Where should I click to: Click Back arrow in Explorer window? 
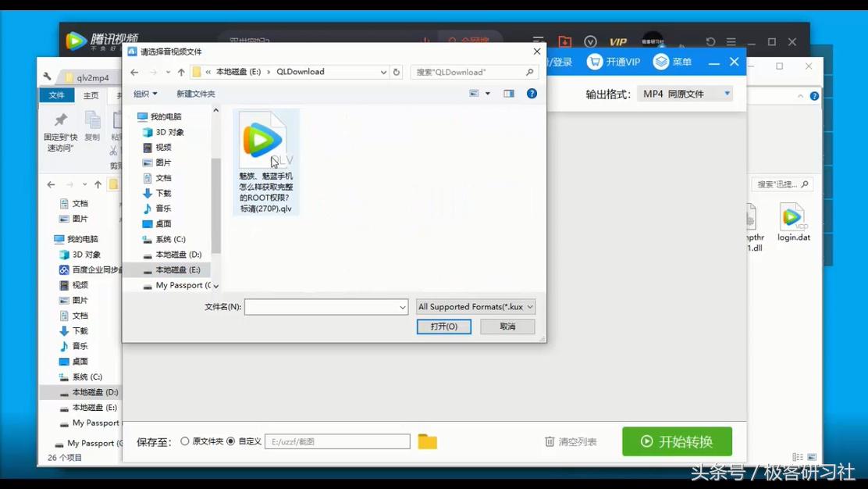click(51, 184)
